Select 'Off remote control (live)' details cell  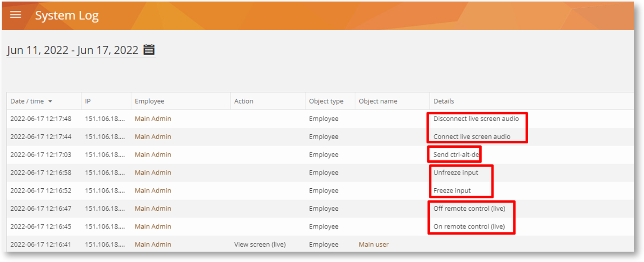tap(469, 209)
